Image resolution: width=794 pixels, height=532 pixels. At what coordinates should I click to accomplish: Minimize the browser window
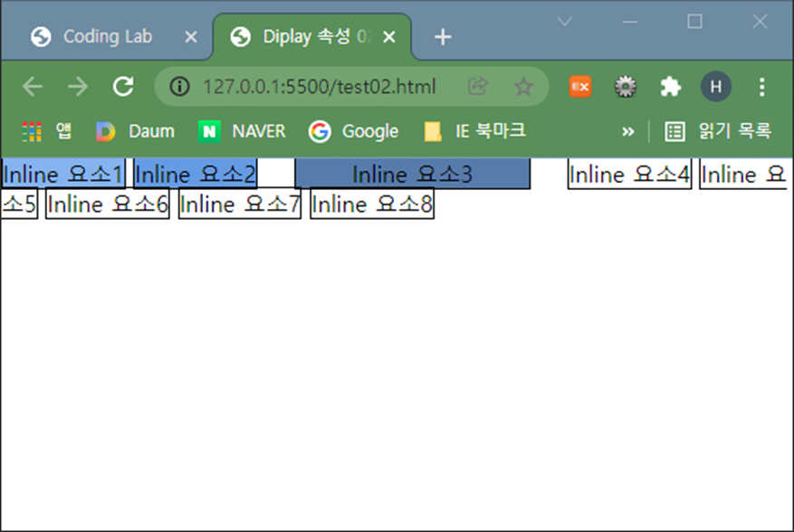coord(629,21)
